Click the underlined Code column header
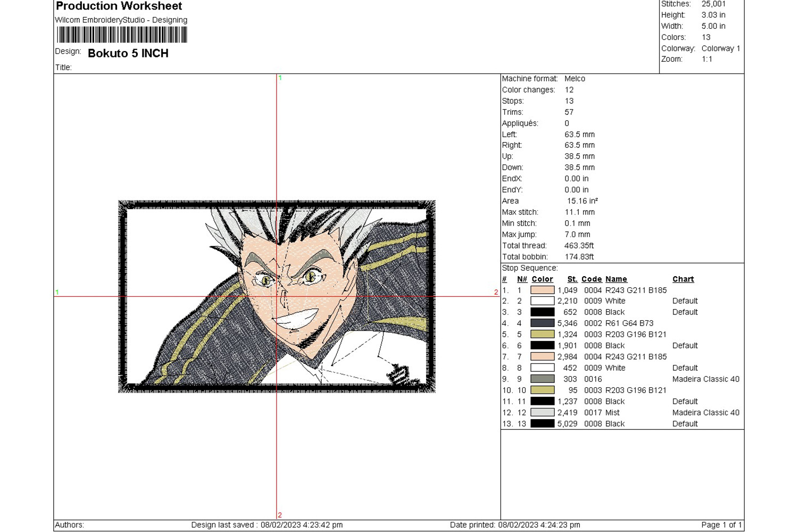This screenshot has width=799, height=532. (x=591, y=279)
